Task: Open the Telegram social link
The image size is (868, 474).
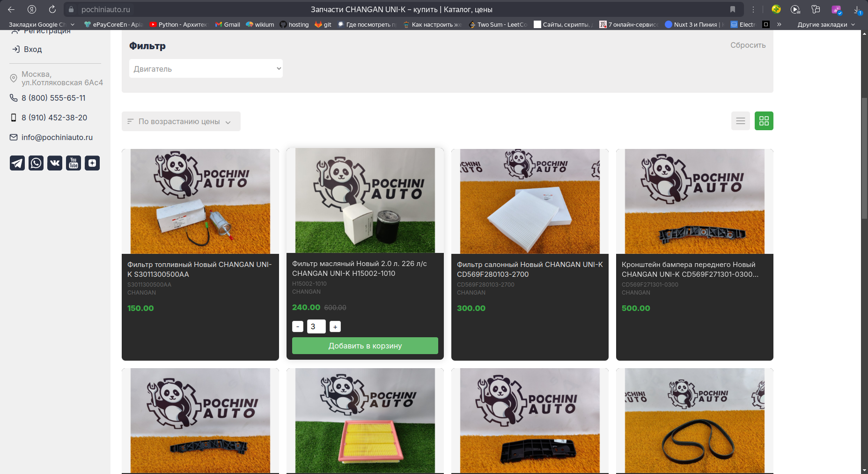Action: point(17,163)
